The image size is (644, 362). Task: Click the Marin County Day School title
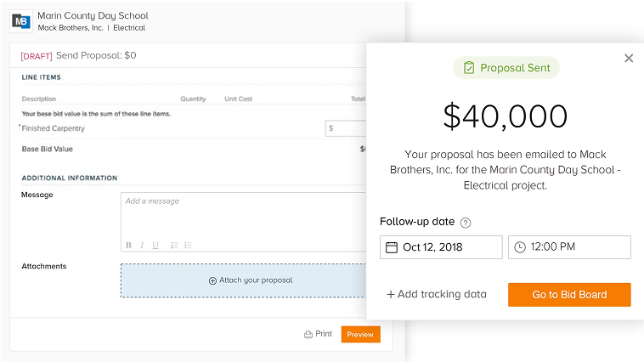coord(93,15)
